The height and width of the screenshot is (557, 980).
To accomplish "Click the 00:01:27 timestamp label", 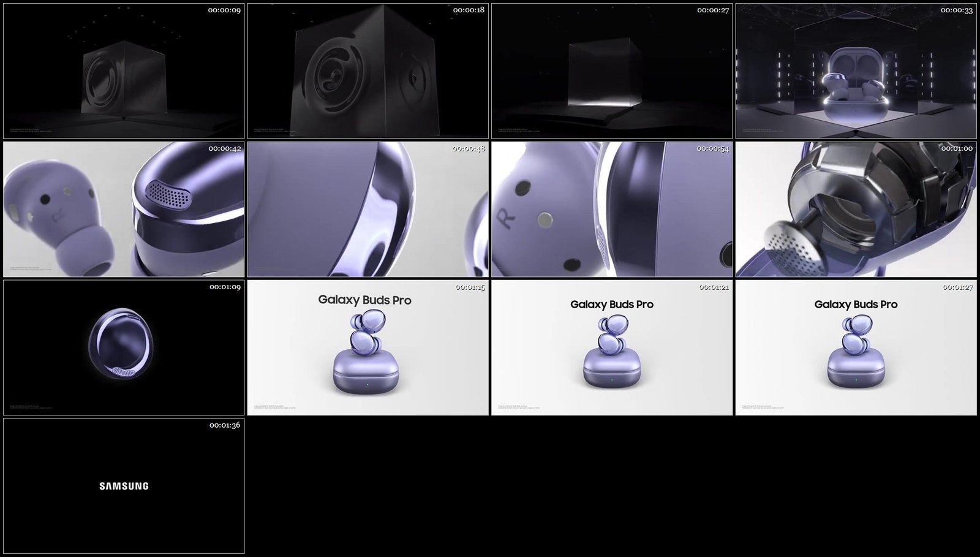I will click(x=957, y=287).
